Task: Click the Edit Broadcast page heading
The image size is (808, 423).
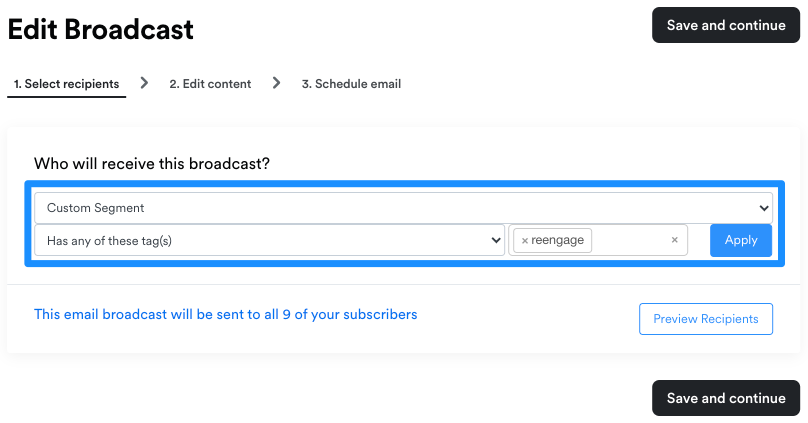Action: click(x=100, y=29)
